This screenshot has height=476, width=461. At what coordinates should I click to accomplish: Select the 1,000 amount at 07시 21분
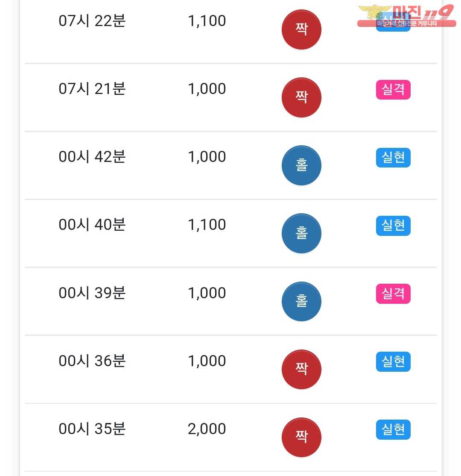pos(207,89)
